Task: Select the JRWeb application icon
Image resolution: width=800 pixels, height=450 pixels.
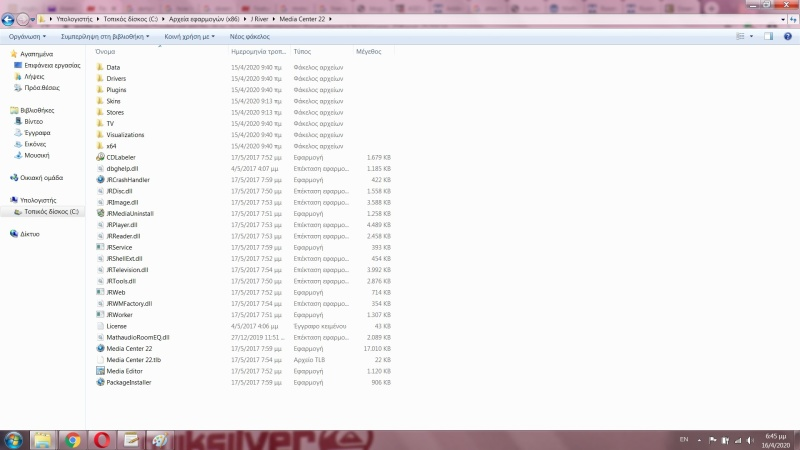Action: pyautogui.click(x=100, y=292)
